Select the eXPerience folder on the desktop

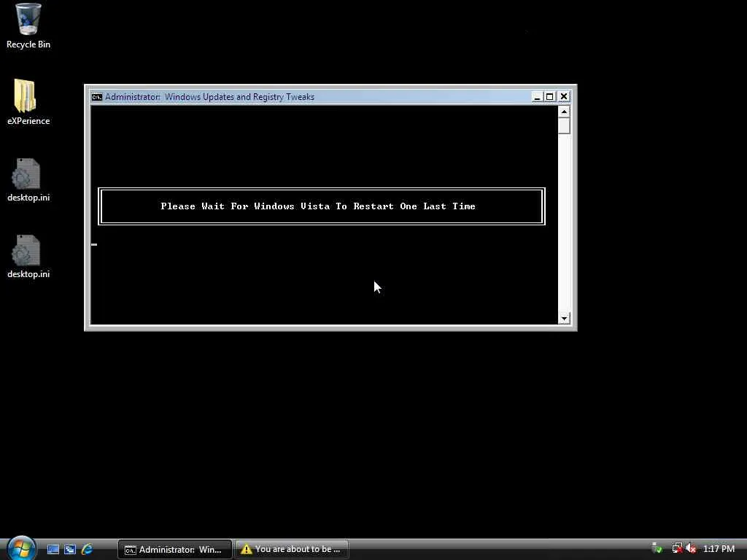click(x=28, y=102)
